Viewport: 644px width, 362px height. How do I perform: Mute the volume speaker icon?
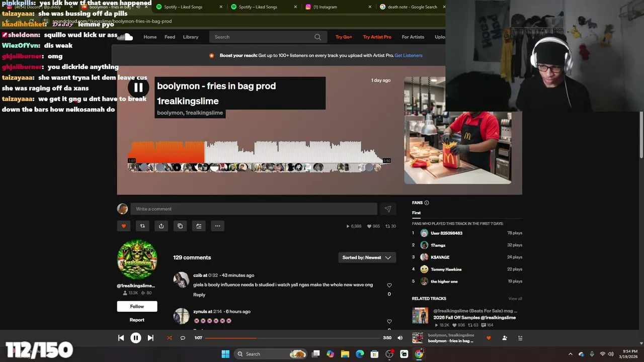(x=400, y=338)
